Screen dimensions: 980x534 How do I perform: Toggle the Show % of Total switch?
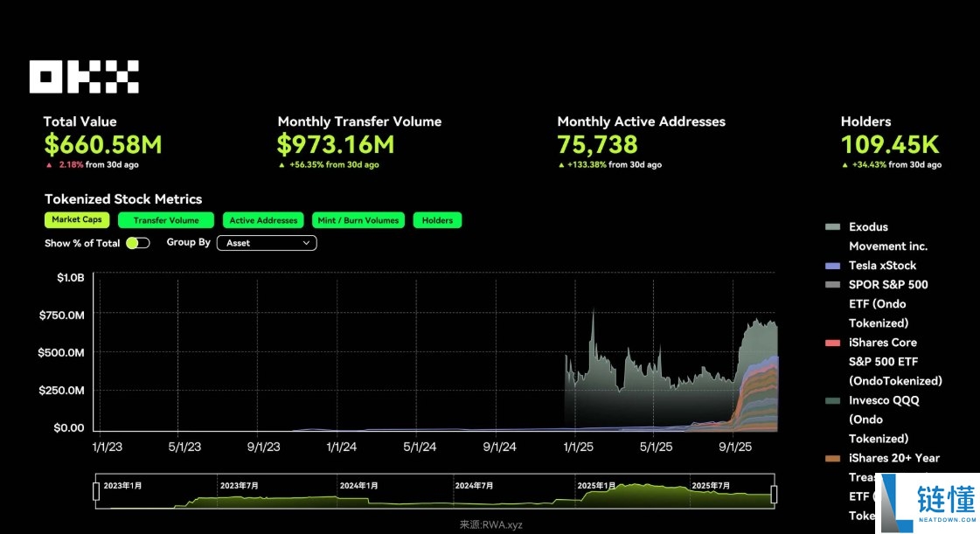click(x=137, y=243)
